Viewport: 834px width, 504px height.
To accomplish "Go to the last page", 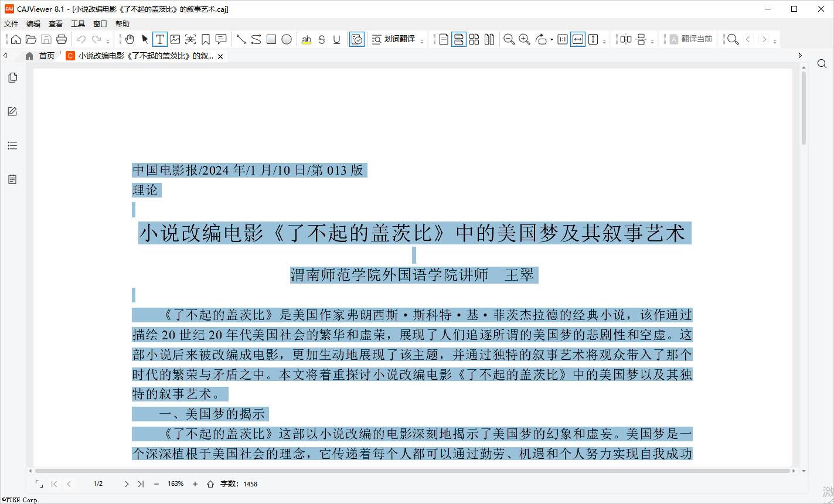I will tap(141, 484).
